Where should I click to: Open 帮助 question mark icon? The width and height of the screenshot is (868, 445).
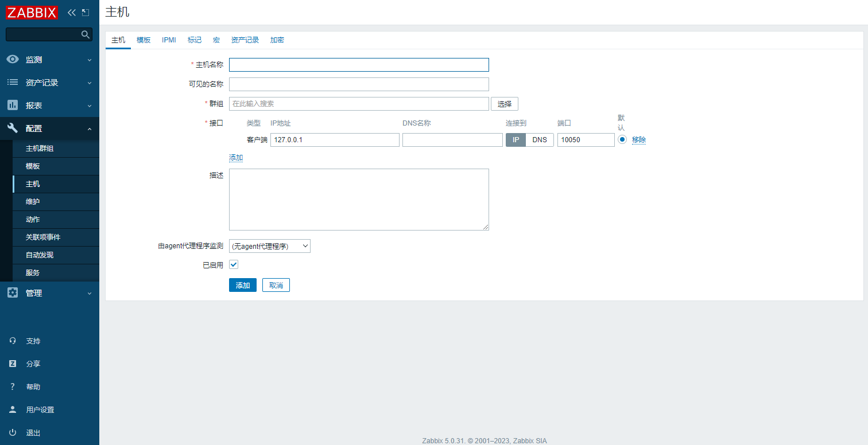coord(13,387)
